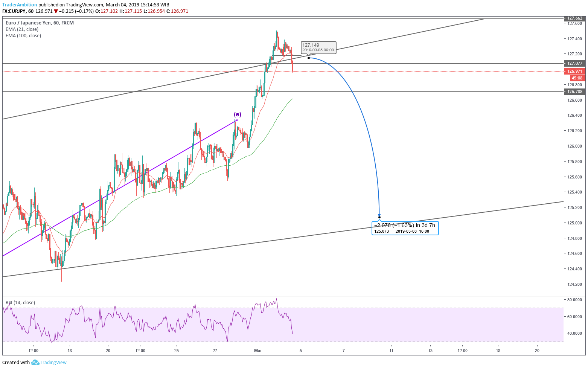Click the 127.400 price axis label

[575, 39]
